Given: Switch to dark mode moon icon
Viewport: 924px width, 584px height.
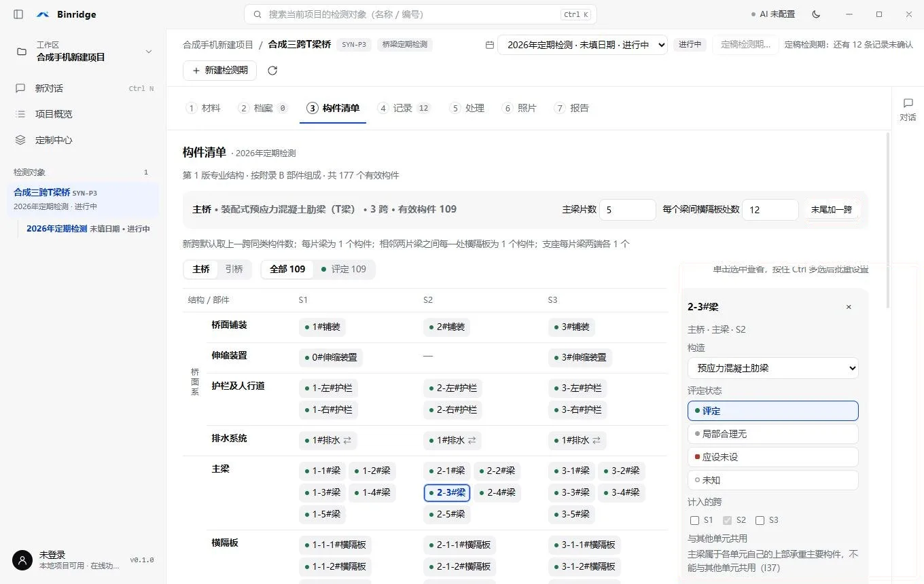Looking at the screenshot, I should point(816,14).
